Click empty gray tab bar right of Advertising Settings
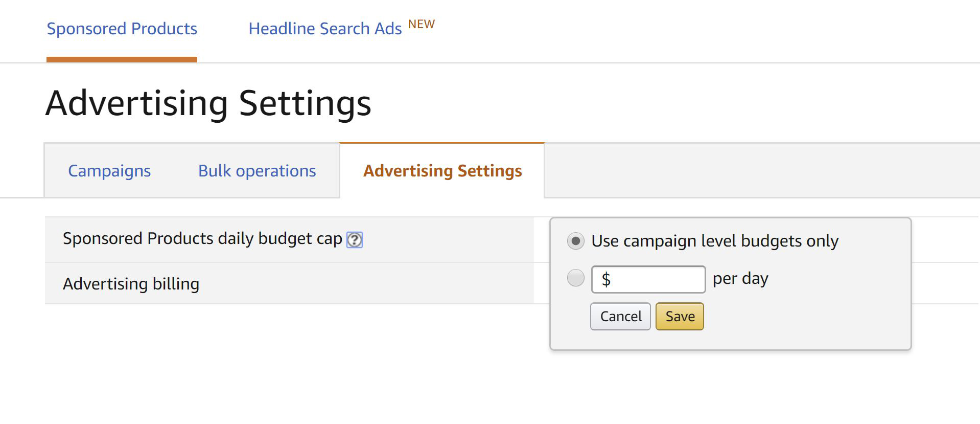 pos(761,171)
